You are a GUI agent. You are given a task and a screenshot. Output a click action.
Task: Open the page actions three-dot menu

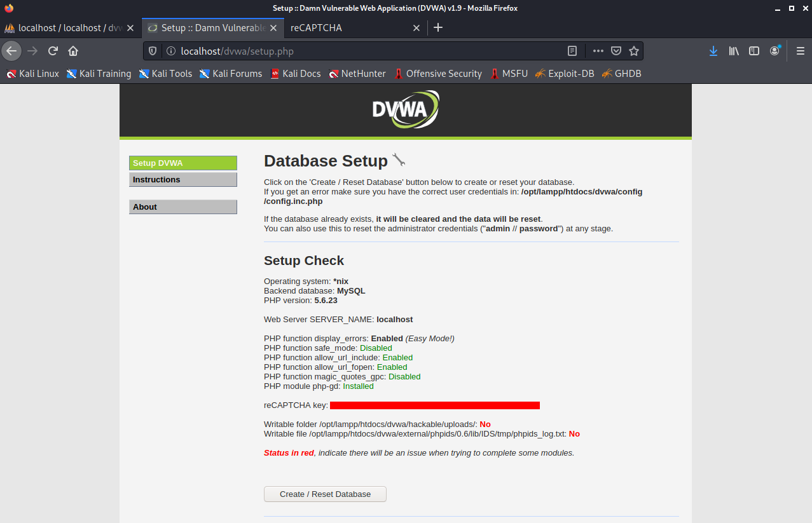[x=598, y=51]
